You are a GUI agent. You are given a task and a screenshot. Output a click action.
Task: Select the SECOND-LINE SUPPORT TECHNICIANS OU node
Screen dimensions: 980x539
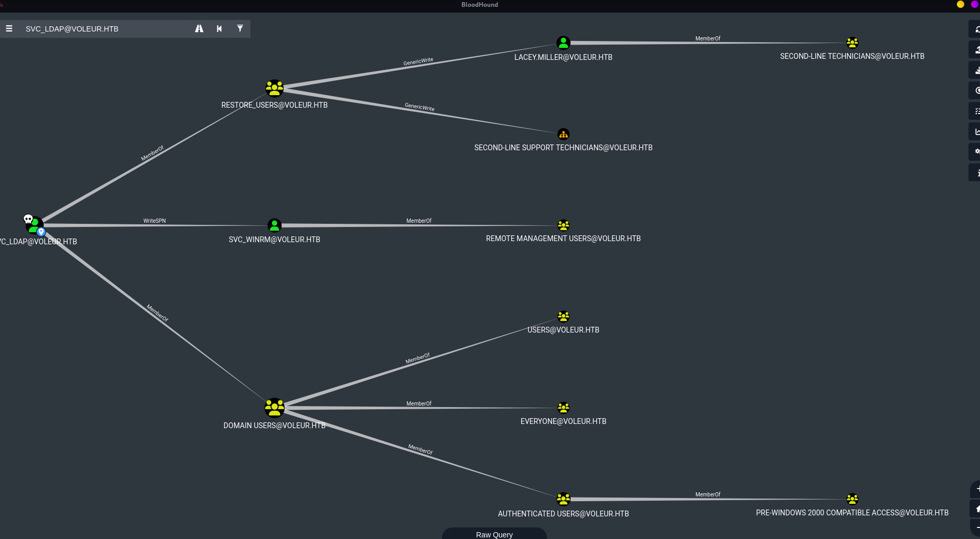(x=563, y=134)
